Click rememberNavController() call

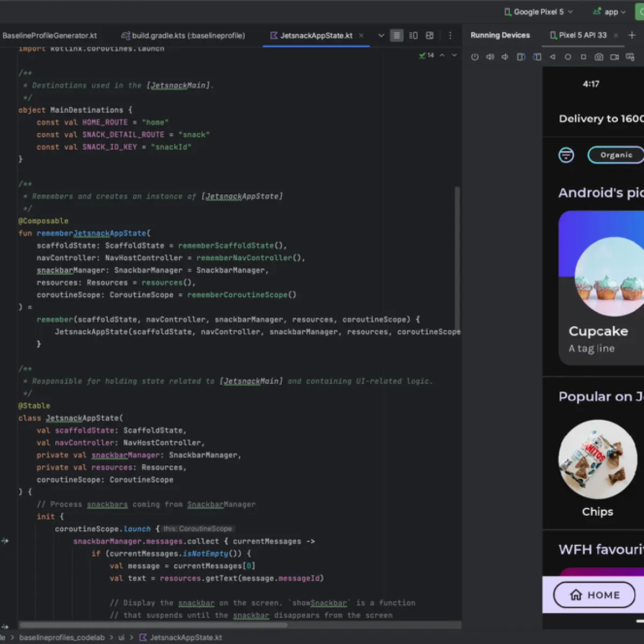(248, 258)
